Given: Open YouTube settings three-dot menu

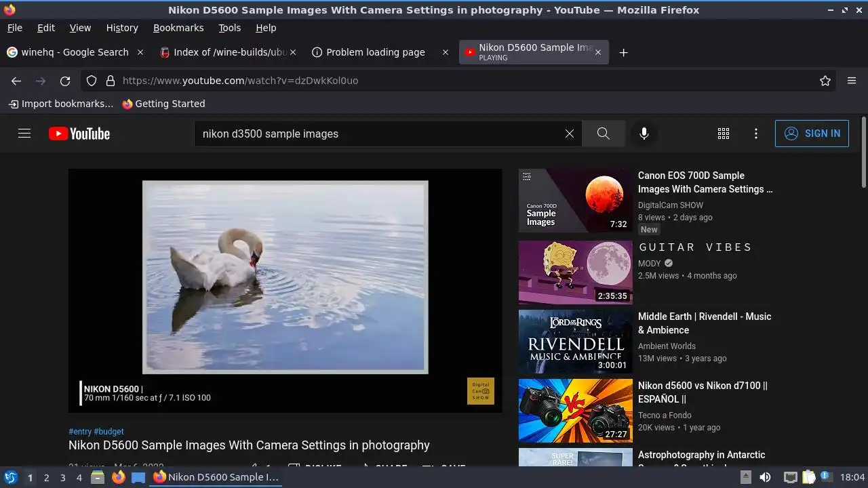Looking at the screenshot, I should point(756,134).
